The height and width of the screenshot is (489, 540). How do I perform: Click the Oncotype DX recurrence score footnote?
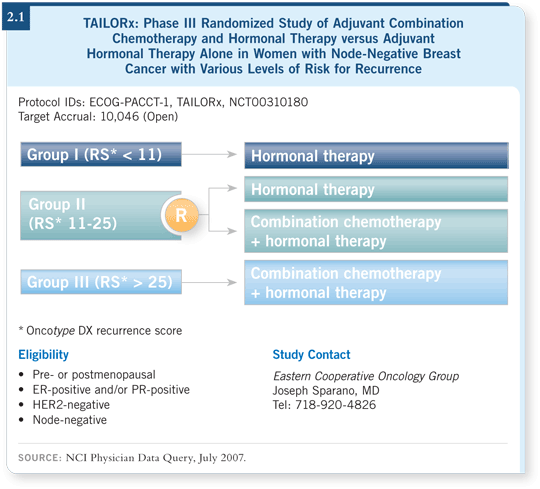[x=100, y=331]
